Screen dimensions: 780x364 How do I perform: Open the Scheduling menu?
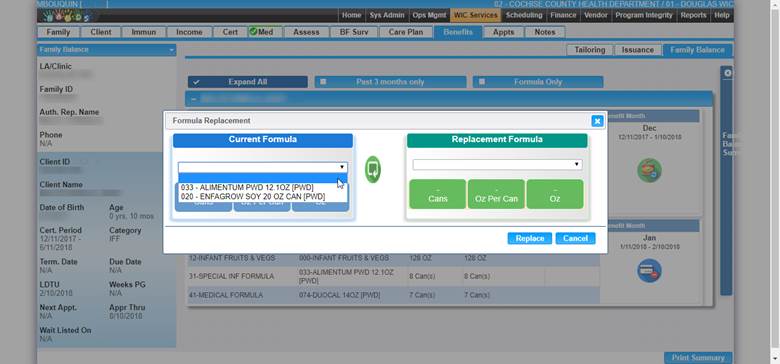coord(524,15)
